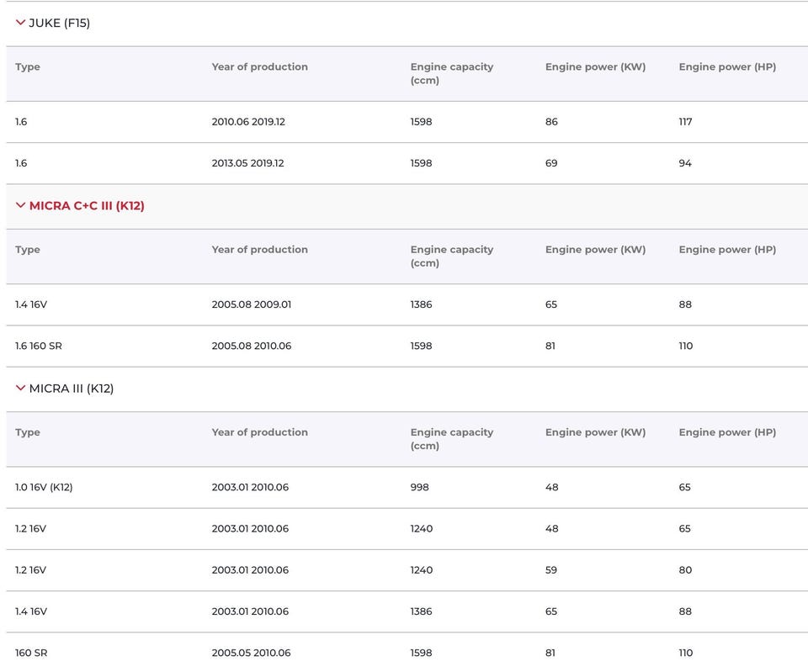The image size is (808, 672).
Task: Click the MICRA III (K12) heading text
Action: tap(72, 389)
